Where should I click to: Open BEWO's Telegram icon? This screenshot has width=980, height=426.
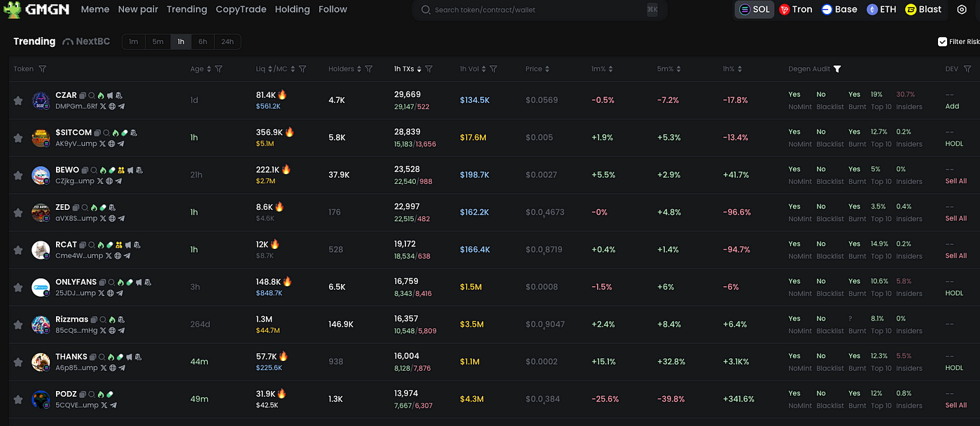[118, 181]
